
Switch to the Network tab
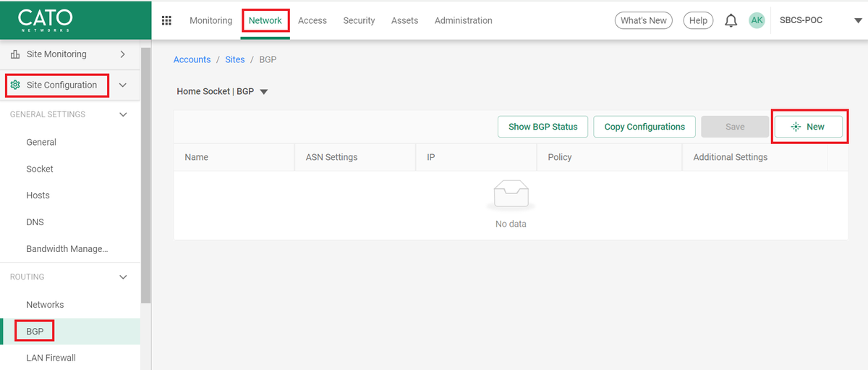point(265,20)
